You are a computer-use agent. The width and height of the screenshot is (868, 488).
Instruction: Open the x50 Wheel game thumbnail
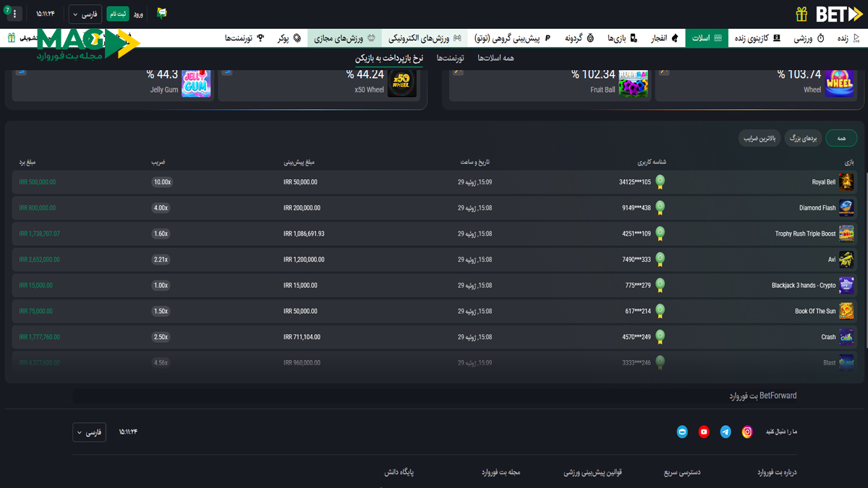coord(402,82)
